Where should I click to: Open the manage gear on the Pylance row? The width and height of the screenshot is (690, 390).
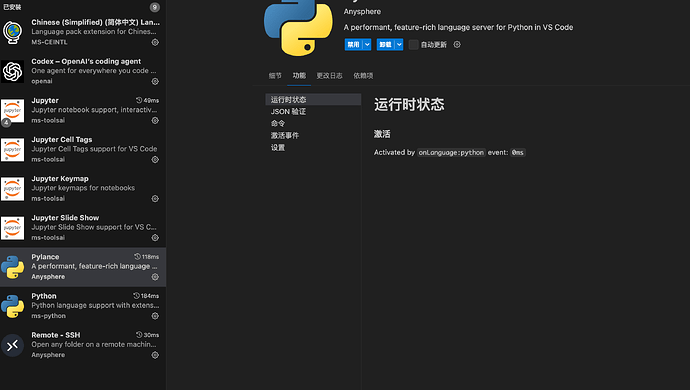pyautogui.click(x=155, y=277)
